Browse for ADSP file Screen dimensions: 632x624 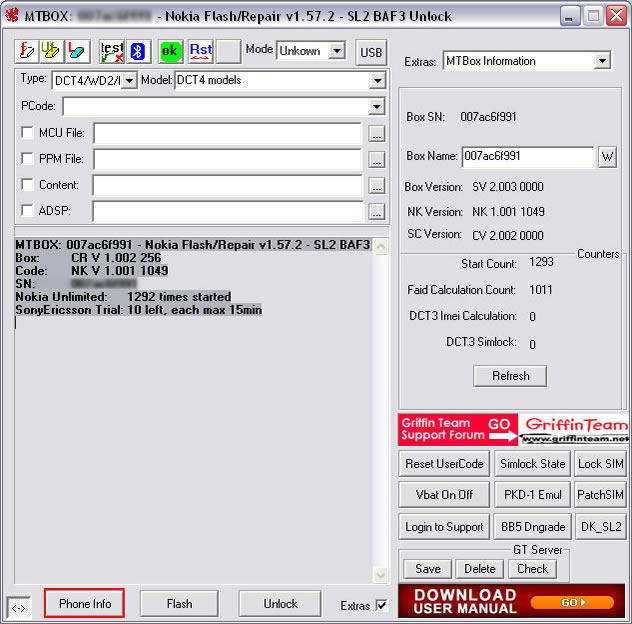376,212
